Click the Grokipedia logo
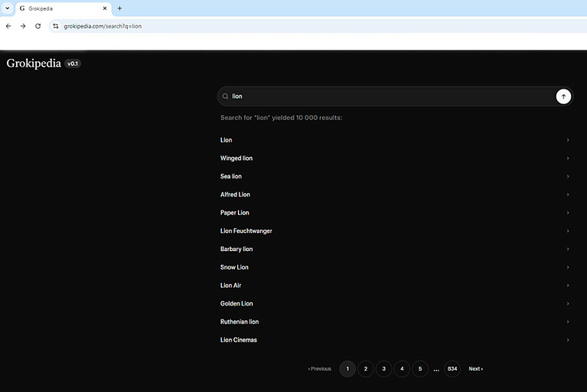The width and height of the screenshot is (587, 392). (x=34, y=64)
